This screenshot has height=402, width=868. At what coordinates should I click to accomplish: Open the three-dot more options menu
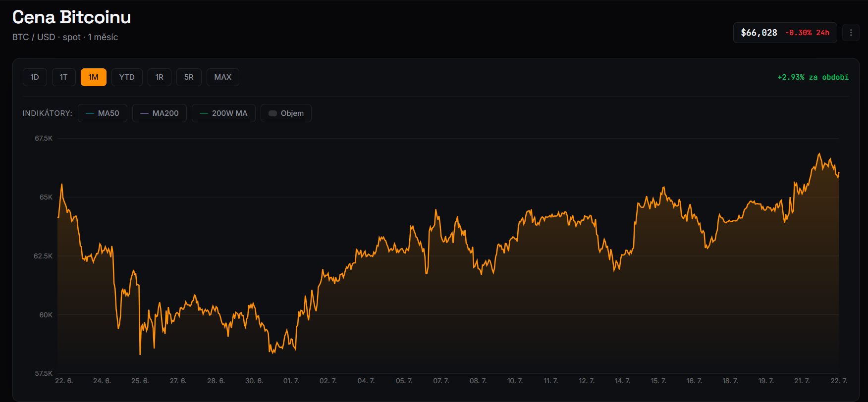pos(851,33)
